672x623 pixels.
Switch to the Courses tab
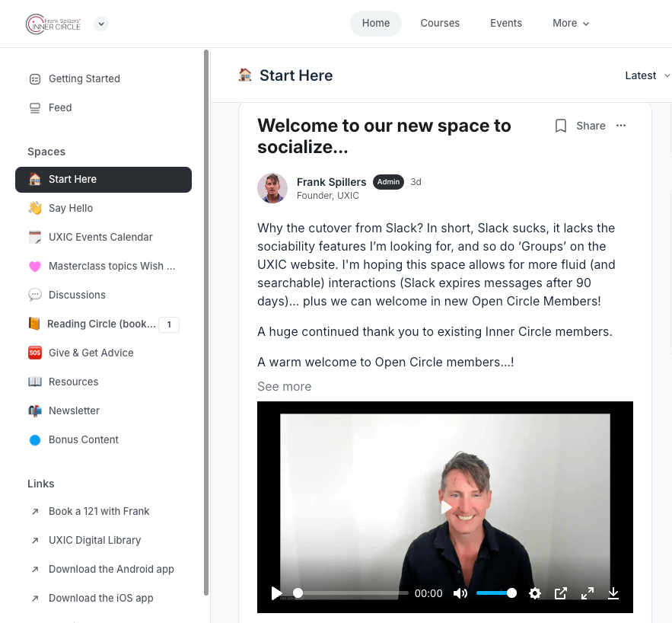[x=440, y=23]
